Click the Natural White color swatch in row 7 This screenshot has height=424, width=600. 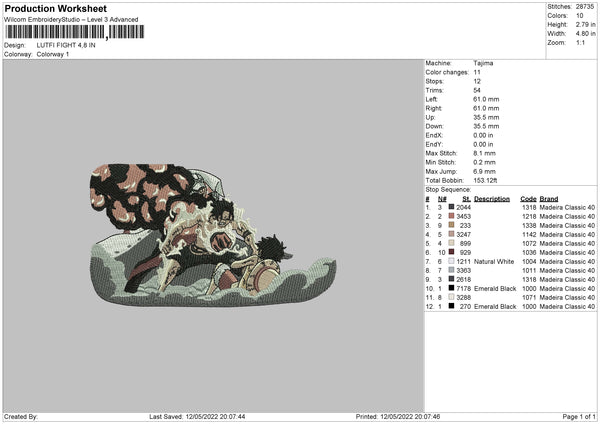click(452, 261)
